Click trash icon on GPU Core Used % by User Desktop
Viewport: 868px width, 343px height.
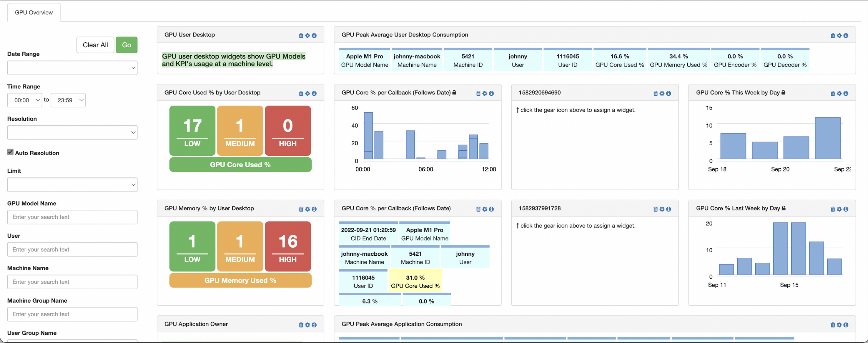(x=301, y=94)
